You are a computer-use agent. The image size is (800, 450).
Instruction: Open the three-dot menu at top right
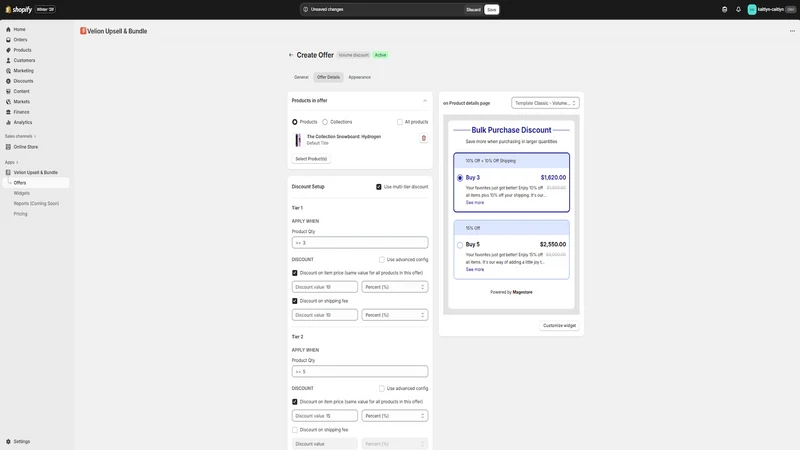point(792,31)
